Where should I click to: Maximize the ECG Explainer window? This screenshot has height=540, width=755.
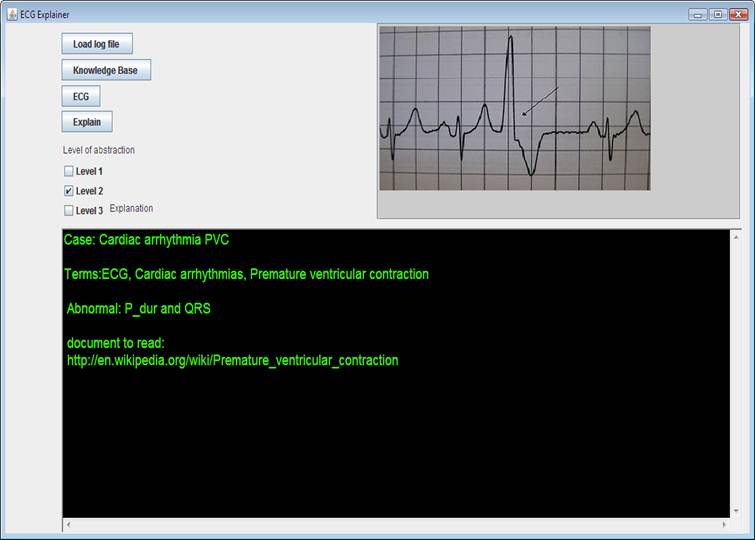pos(717,15)
